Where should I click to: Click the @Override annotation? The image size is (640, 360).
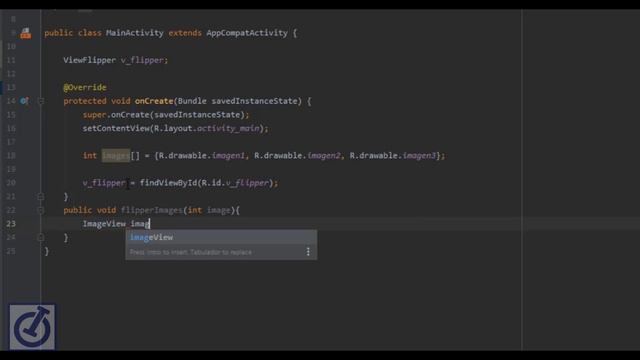coord(85,87)
